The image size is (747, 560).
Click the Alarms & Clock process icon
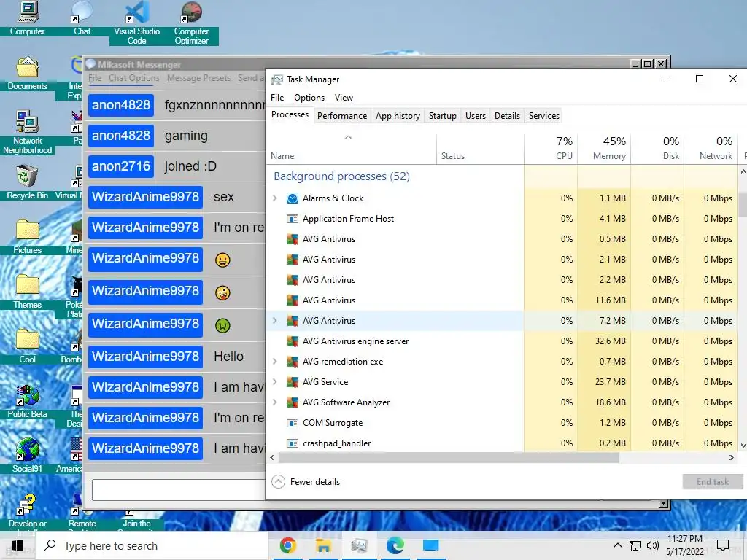pos(292,198)
